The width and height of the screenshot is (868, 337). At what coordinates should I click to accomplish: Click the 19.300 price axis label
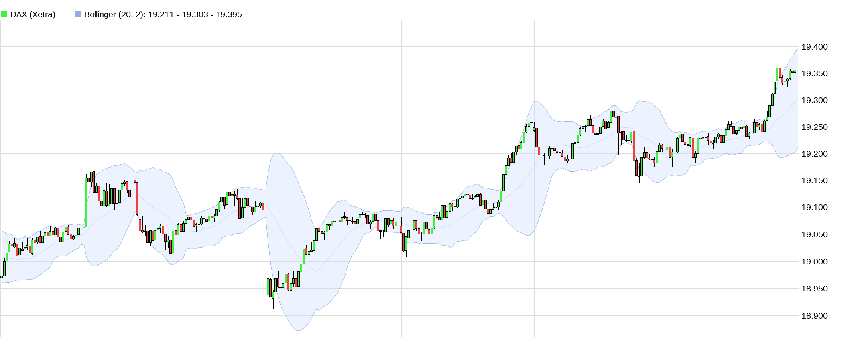click(x=814, y=100)
